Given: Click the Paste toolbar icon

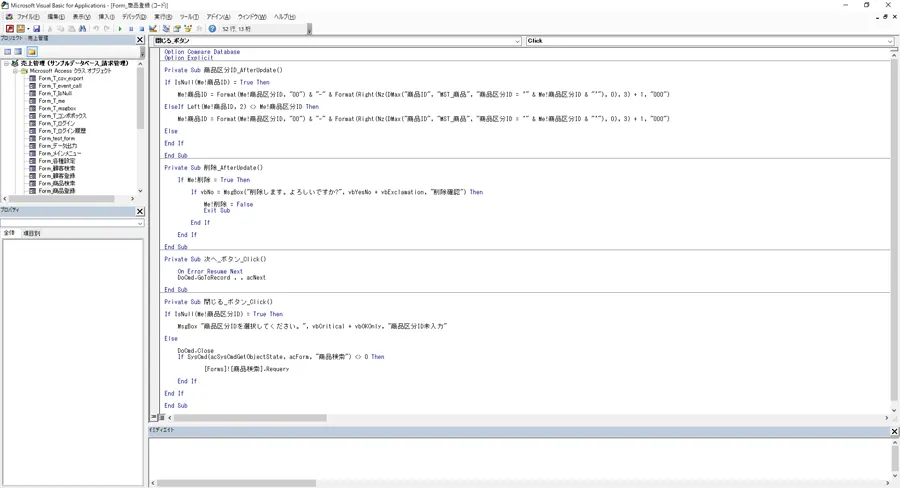Looking at the screenshot, I should (x=71, y=29).
